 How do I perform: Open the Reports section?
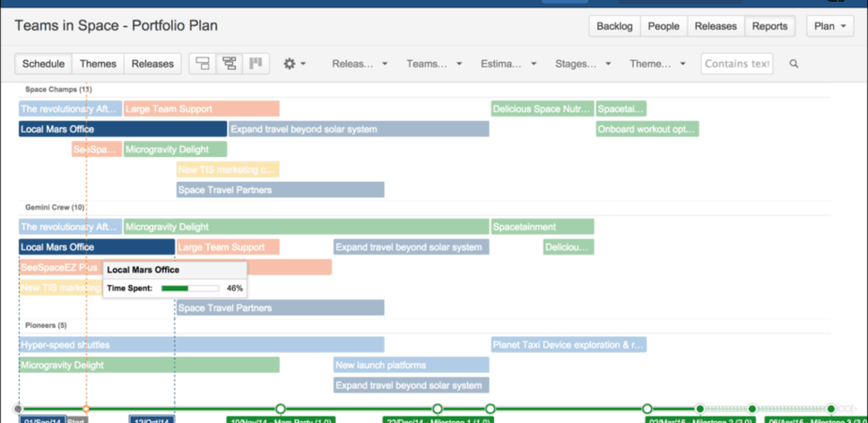(x=769, y=26)
